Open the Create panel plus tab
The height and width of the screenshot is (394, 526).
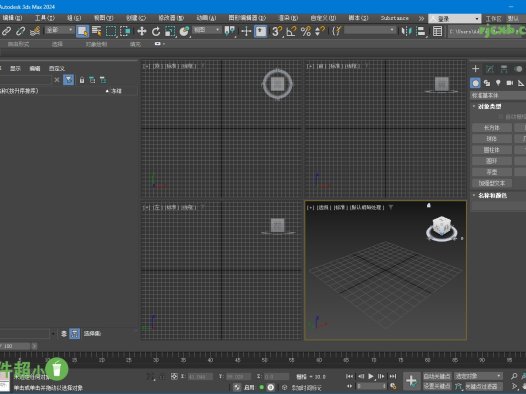(x=475, y=69)
